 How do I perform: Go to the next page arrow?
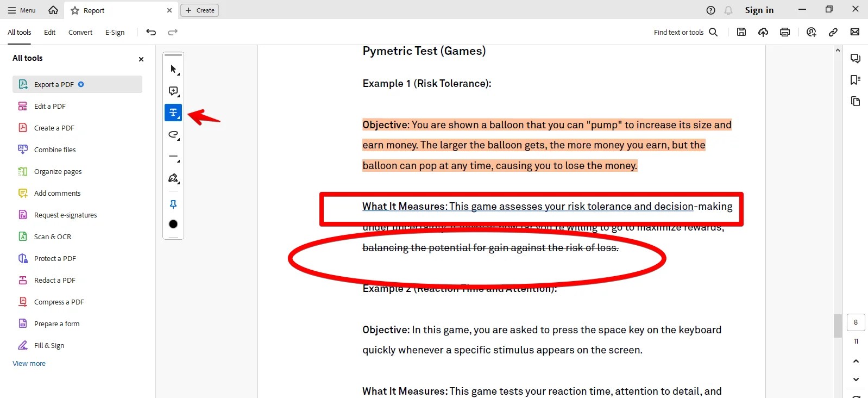point(856,380)
